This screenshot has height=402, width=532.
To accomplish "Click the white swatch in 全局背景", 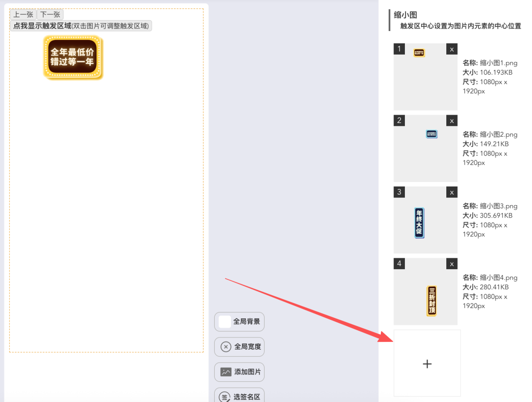I will click(x=225, y=322).
